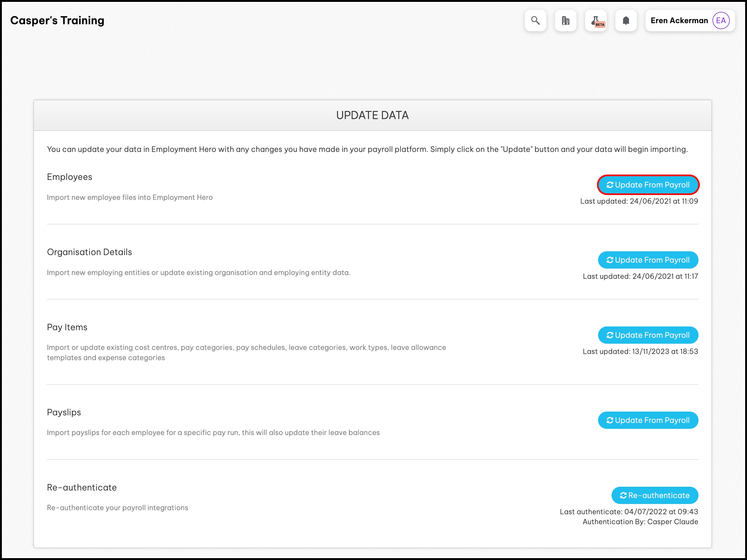Click the Payslips section heading
The height and width of the screenshot is (560, 747).
(64, 412)
